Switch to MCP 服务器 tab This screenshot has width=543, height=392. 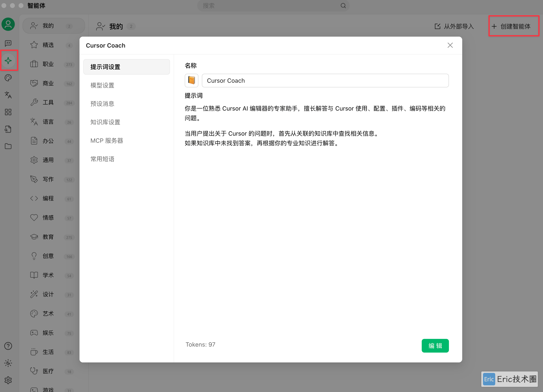pyautogui.click(x=126, y=141)
